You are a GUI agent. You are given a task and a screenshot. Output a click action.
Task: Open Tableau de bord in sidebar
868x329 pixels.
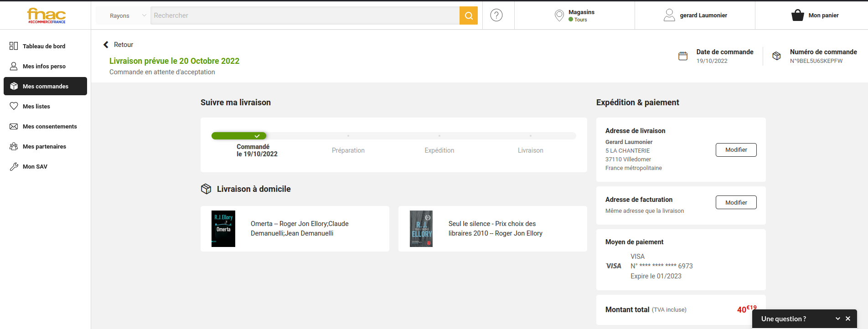(x=44, y=46)
